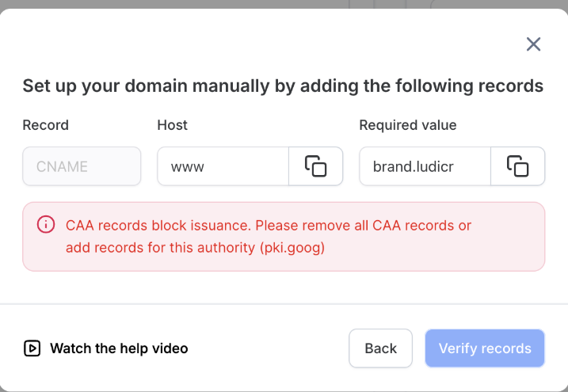Screen dimensions: 568x392
Task: Focus the Host field containing www
Action: (x=223, y=166)
